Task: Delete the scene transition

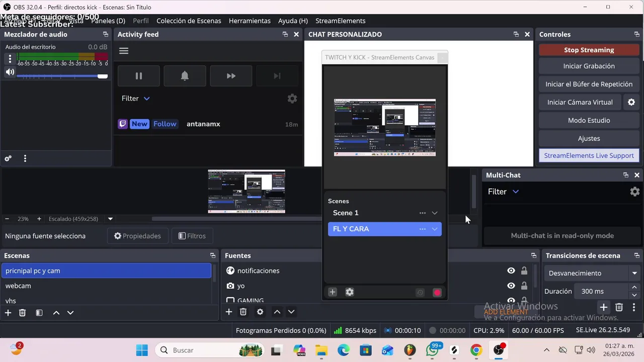Action: [619, 307]
